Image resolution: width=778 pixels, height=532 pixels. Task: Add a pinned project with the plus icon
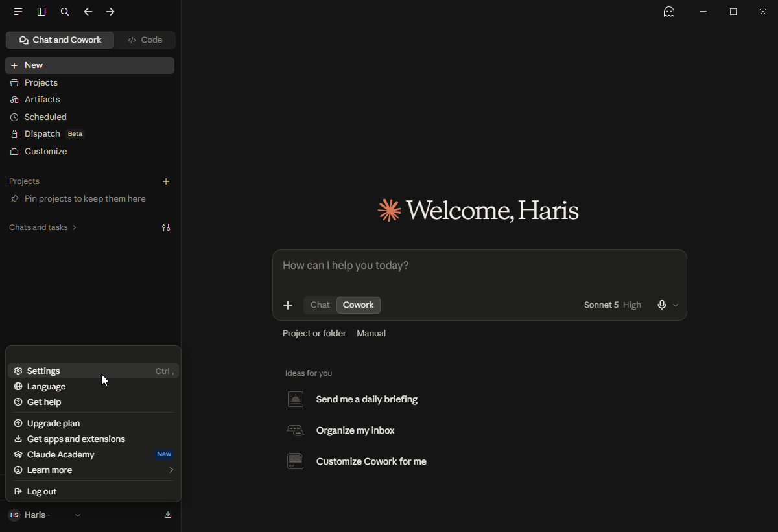click(x=166, y=181)
